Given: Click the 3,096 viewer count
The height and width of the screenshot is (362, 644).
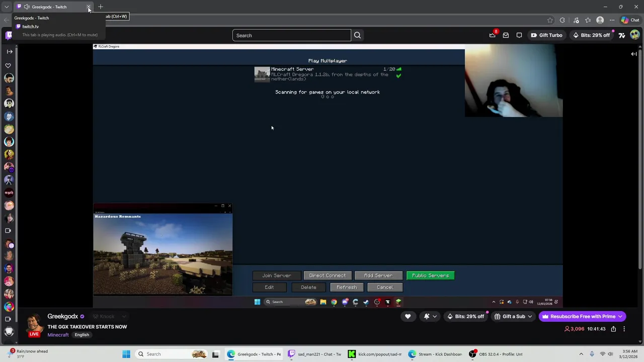Looking at the screenshot, I should tap(574, 329).
